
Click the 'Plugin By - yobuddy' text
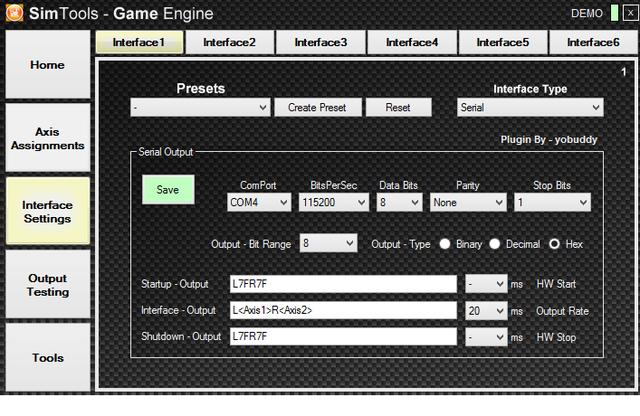coord(549,140)
